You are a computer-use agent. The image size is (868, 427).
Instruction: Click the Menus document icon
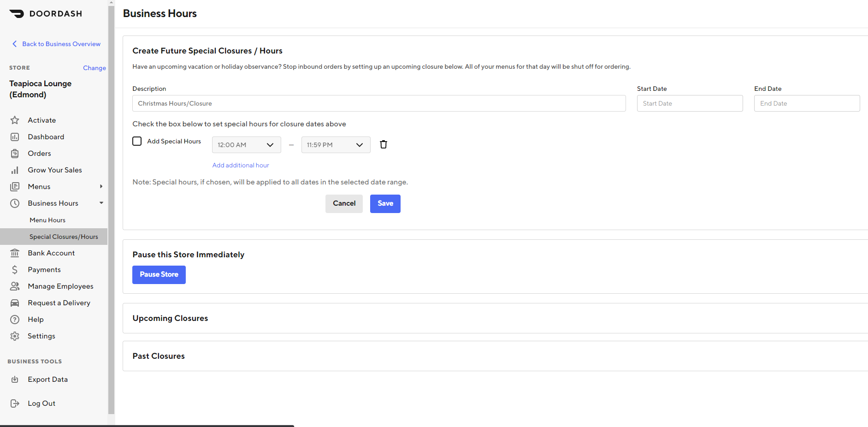[x=15, y=187]
